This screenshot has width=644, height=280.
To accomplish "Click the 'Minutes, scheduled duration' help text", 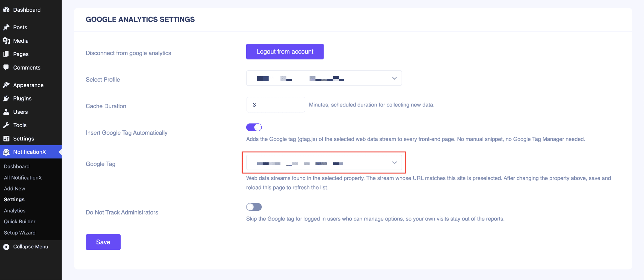I will (x=372, y=105).
